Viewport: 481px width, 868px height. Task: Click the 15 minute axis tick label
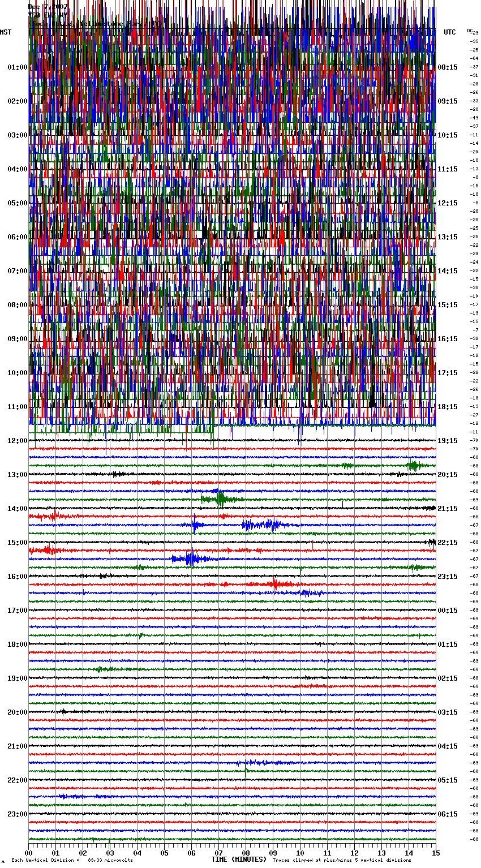436,853
